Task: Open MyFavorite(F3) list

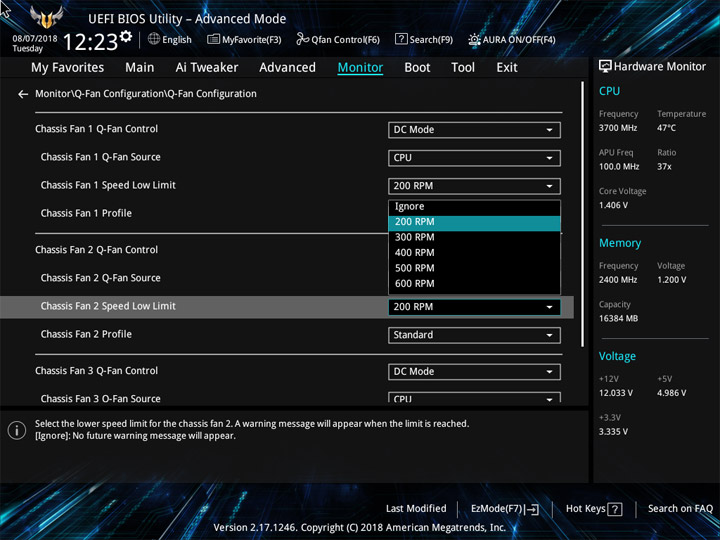Action: pyautogui.click(x=244, y=39)
